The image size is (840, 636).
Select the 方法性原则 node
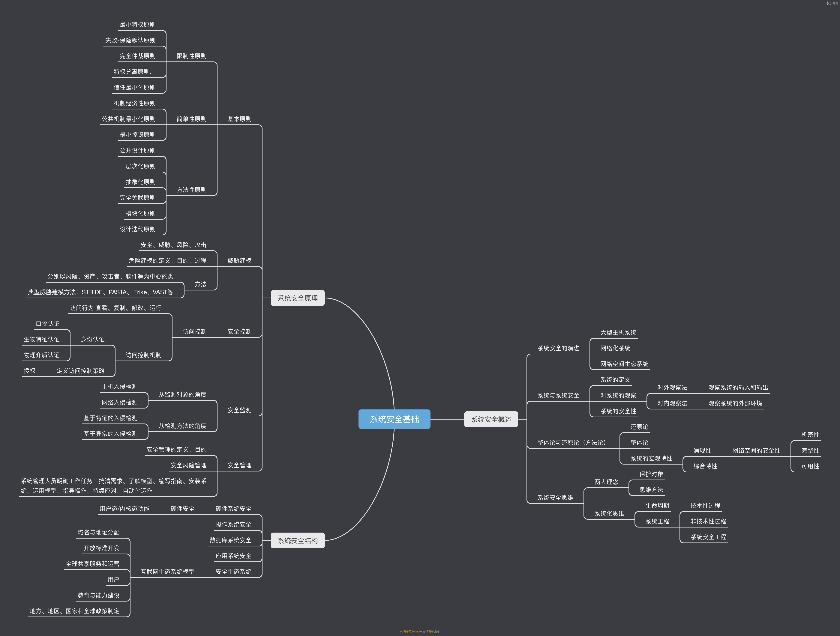pos(191,189)
